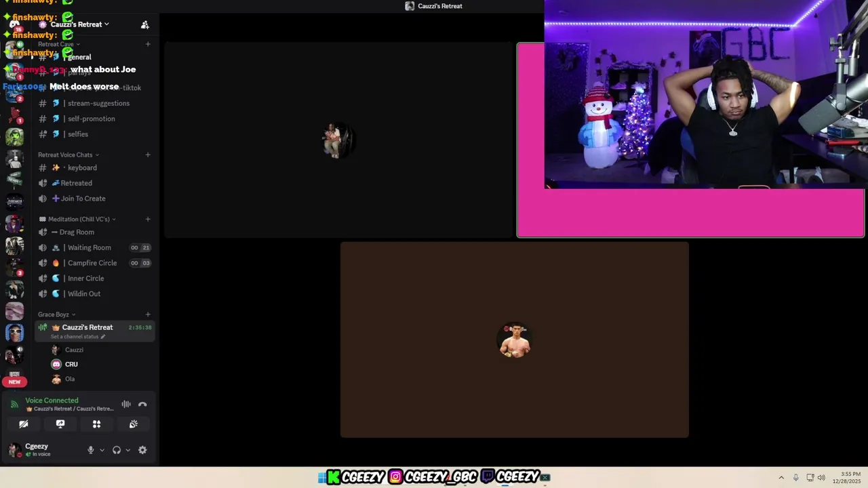Select the pink marble texture server icon
868x488 pixels.
pos(14,311)
